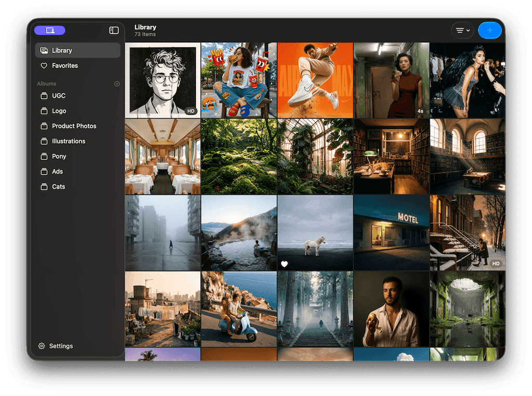Screen dimensions: 532x396
Task: Add a new album with plus icon
Action: [x=117, y=84]
